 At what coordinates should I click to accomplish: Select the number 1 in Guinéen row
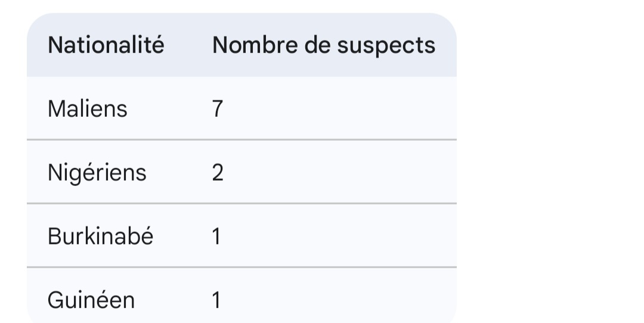pos(216,300)
